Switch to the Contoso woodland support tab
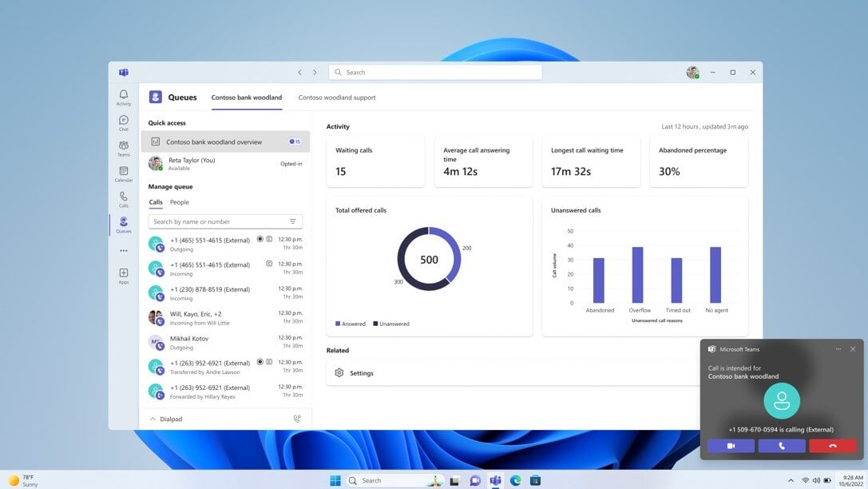This screenshot has height=489, width=868. click(x=336, y=97)
